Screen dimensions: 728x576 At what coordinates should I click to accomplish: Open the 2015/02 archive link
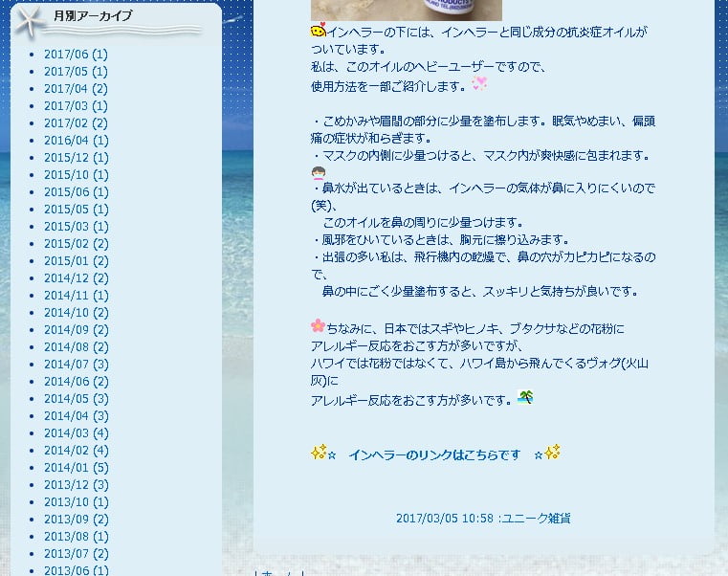(77, 243)
